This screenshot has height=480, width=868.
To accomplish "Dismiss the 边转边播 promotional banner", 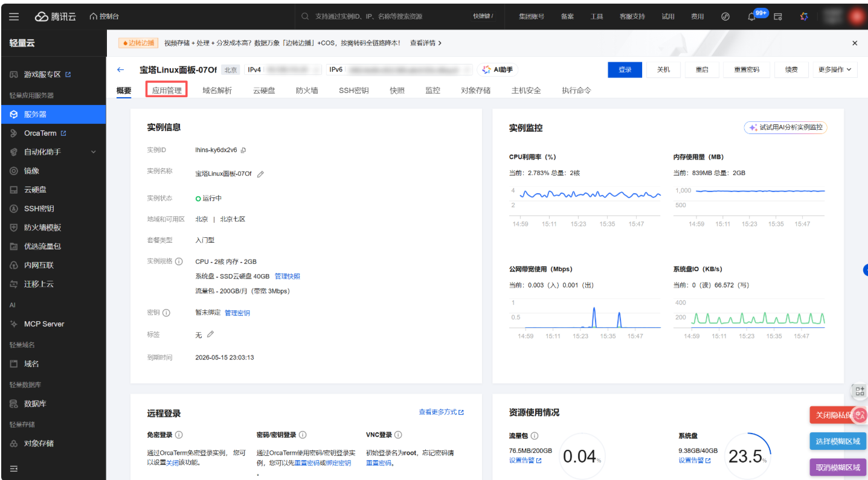I will click(x=854, y=43).
